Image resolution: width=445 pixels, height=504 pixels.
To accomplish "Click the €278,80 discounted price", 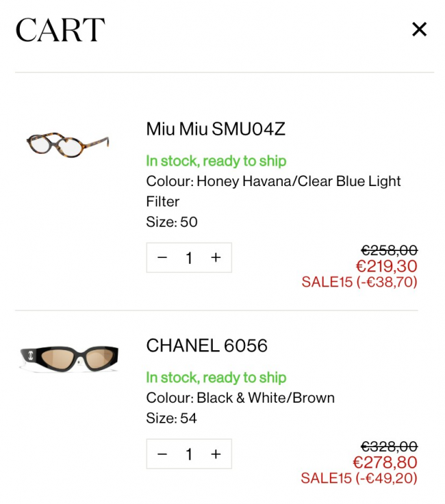I will (385, 463).
